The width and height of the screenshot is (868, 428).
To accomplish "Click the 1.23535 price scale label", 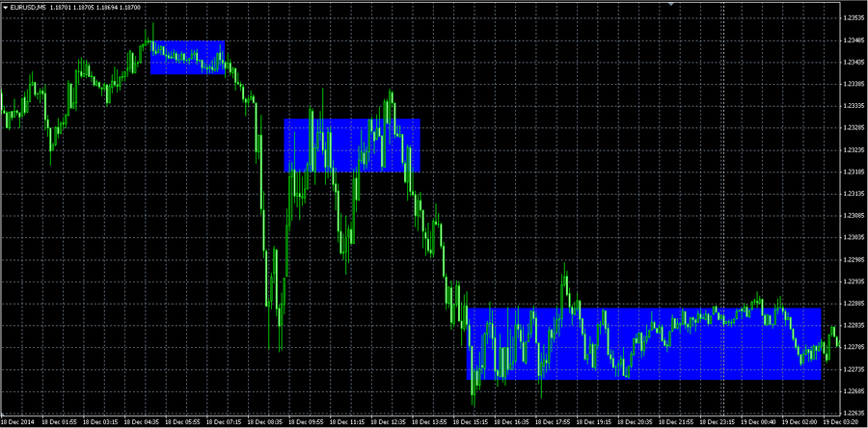I will click(853, 18).
